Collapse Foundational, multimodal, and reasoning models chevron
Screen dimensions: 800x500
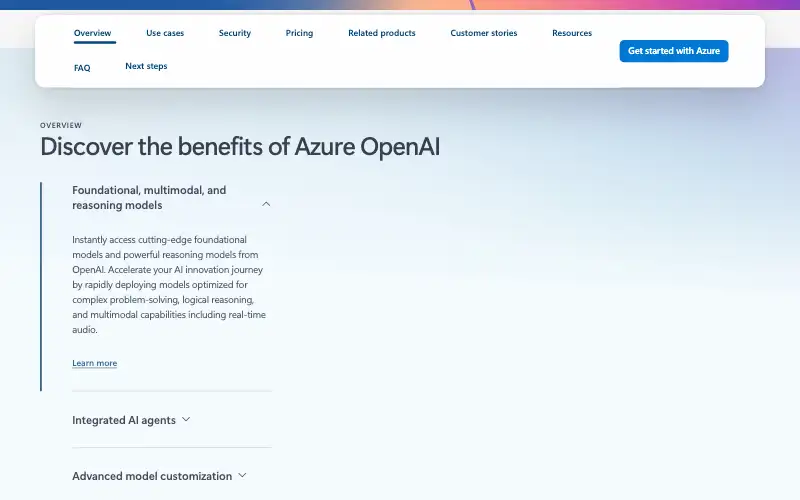tap(266, 204)
